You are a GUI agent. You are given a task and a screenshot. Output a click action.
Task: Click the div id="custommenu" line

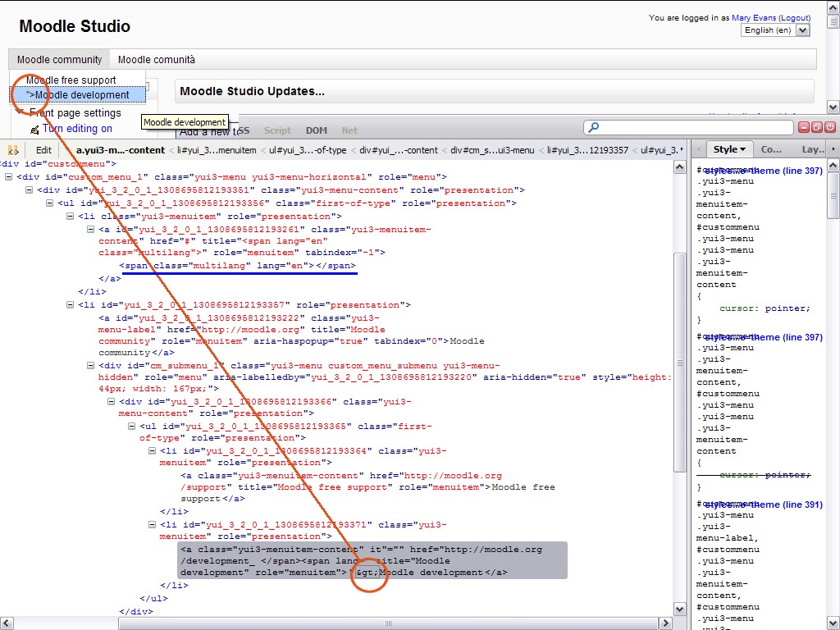(x=58, y=164)
